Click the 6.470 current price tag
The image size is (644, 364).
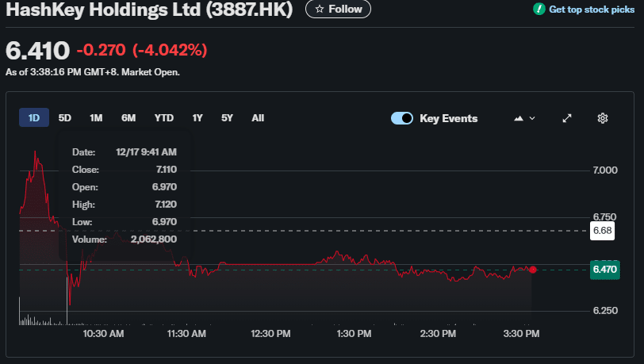605,270
